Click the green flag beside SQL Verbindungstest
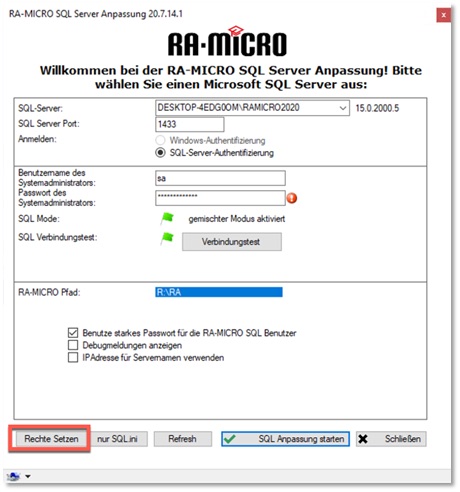 point(167,238)
